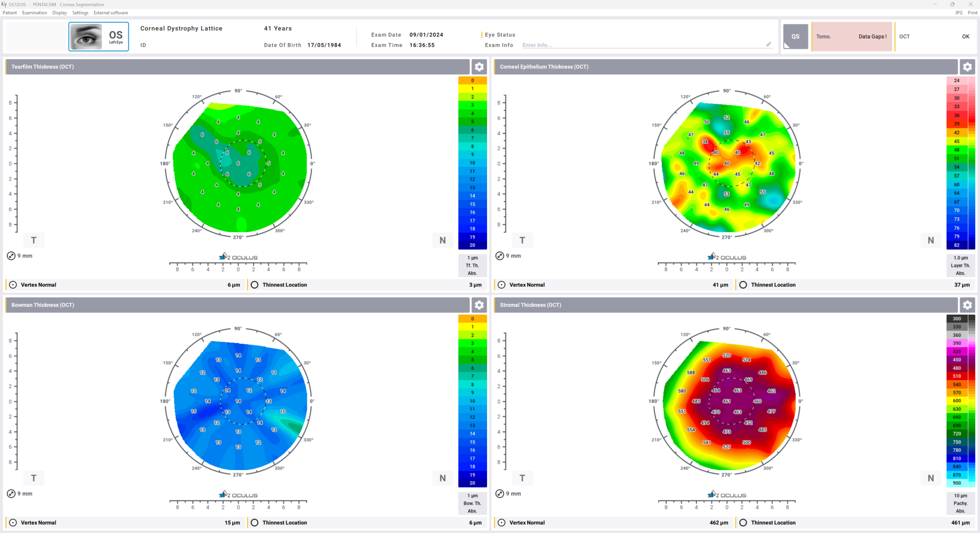Open the Examination menu
Image resolution: width=980 pixels, height=533 pixels.
point(34,13)
